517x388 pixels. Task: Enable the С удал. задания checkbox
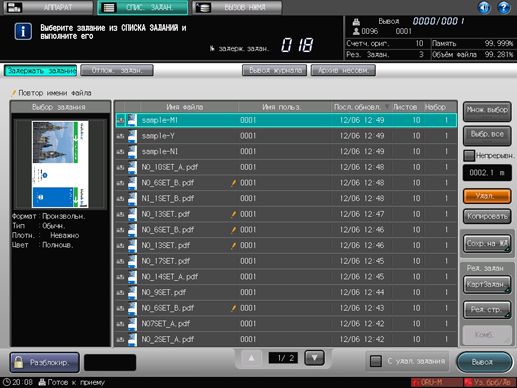(x=376, y=361)
